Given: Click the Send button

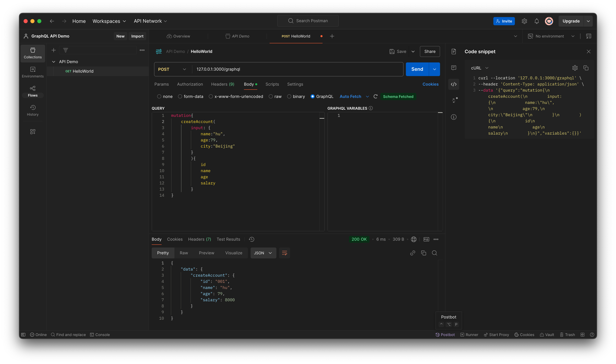Looking at the screenshot, I should [417, 69].
